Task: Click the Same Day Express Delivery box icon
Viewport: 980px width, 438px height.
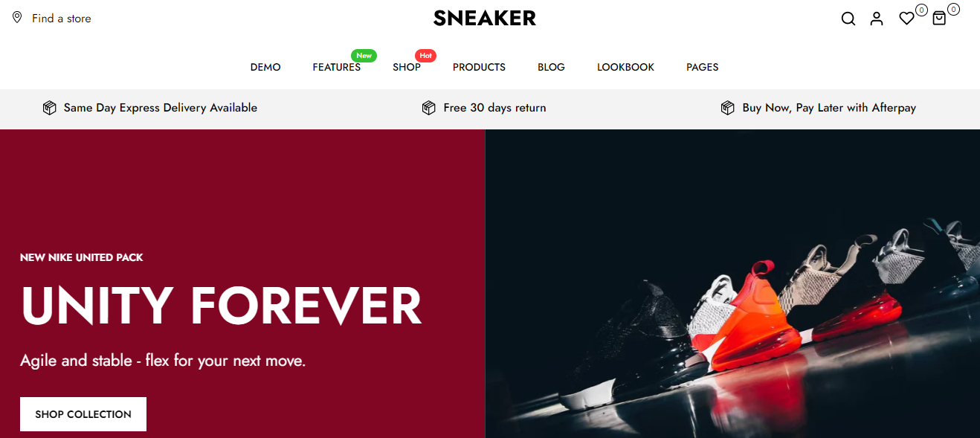Action: pos(49,108)
